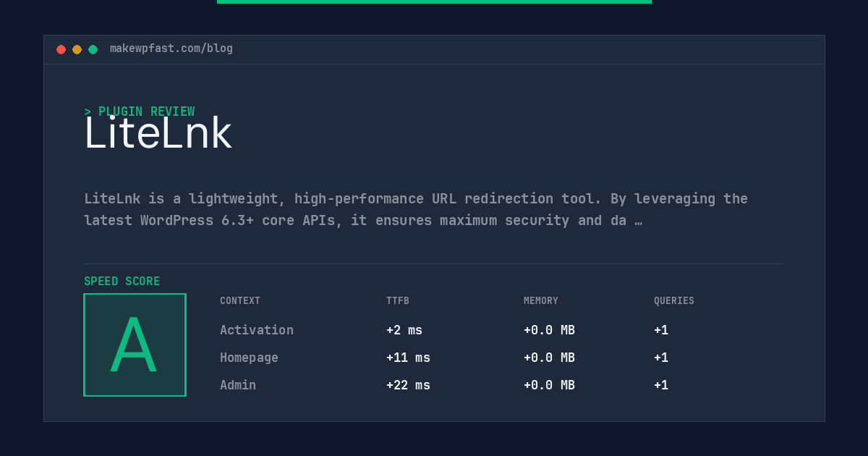
Task: Click the Activation row memory value
Action: (x=549, y=330)
